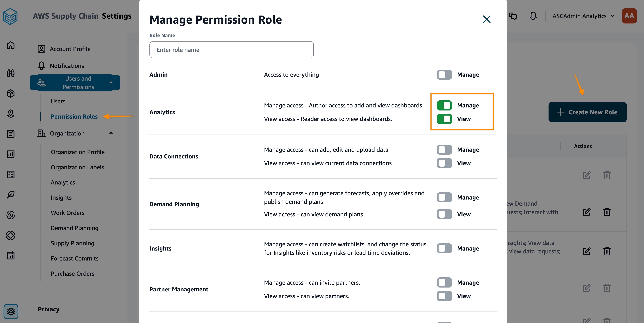Open Notifications settings
This screenshot has height=323, width=644.
(x=67, y=66)
